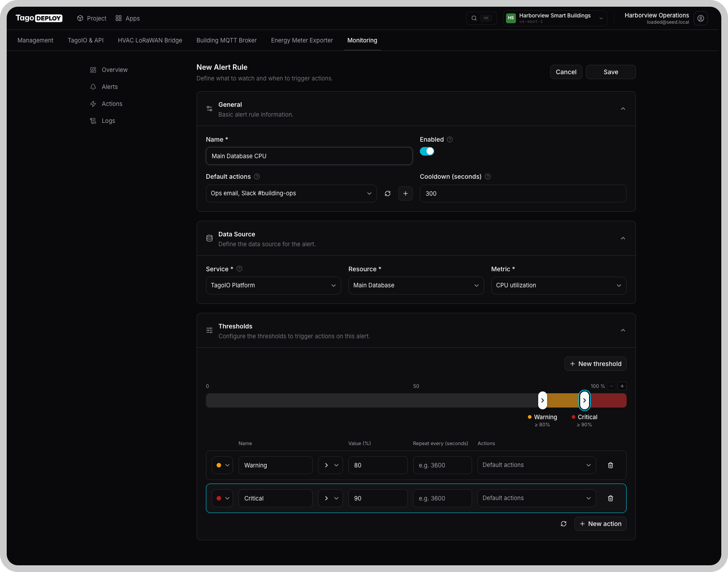Open HVAC LoRaWAN Bridge tab
728x572 pixels.
click(150, 40)
